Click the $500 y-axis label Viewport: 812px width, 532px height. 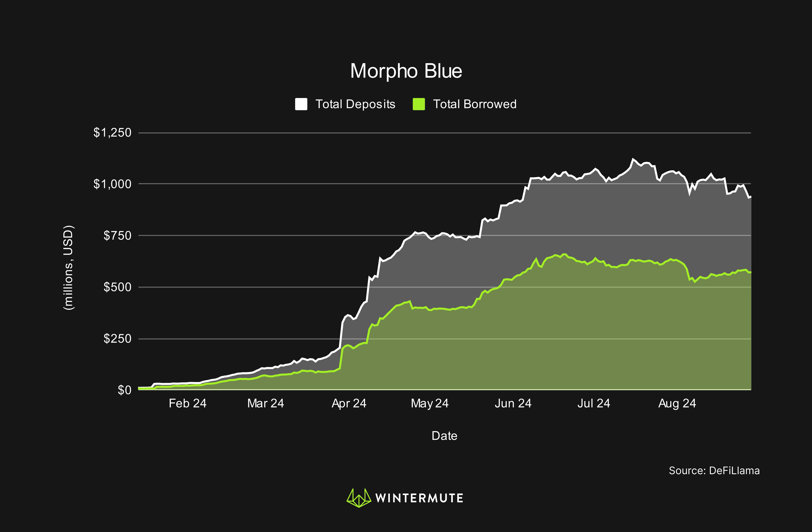(x=117, y=287)
